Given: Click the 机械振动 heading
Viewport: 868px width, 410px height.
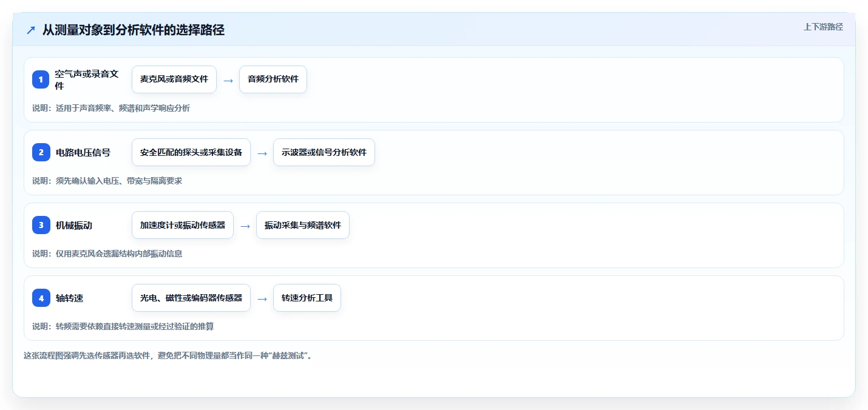Looking at the screenshot, I should point(74,225).
